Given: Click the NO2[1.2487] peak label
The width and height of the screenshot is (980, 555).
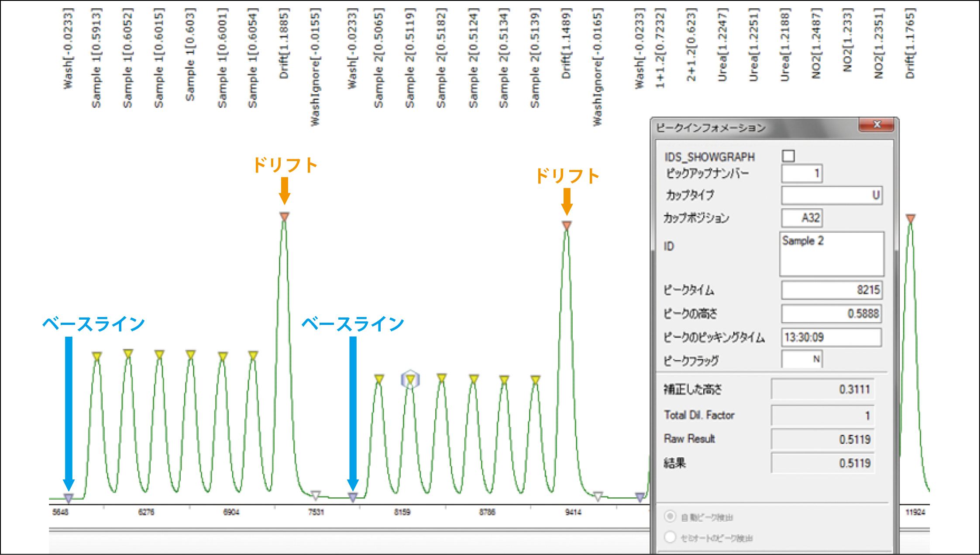Looking at the screenshot, I should click(x=816, y=43).
